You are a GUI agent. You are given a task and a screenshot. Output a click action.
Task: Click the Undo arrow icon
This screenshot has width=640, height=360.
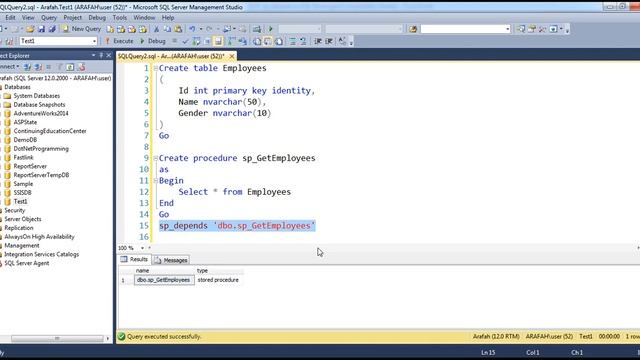tap(192, 29)
